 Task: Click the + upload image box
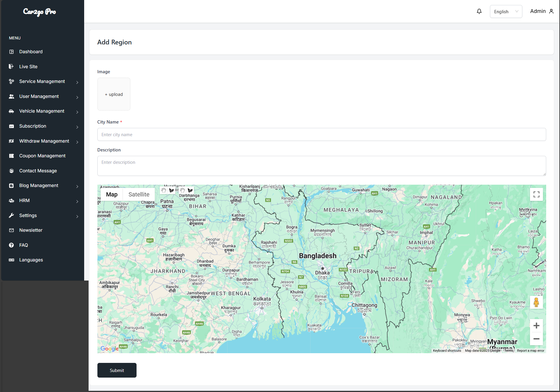coord(114,94)
